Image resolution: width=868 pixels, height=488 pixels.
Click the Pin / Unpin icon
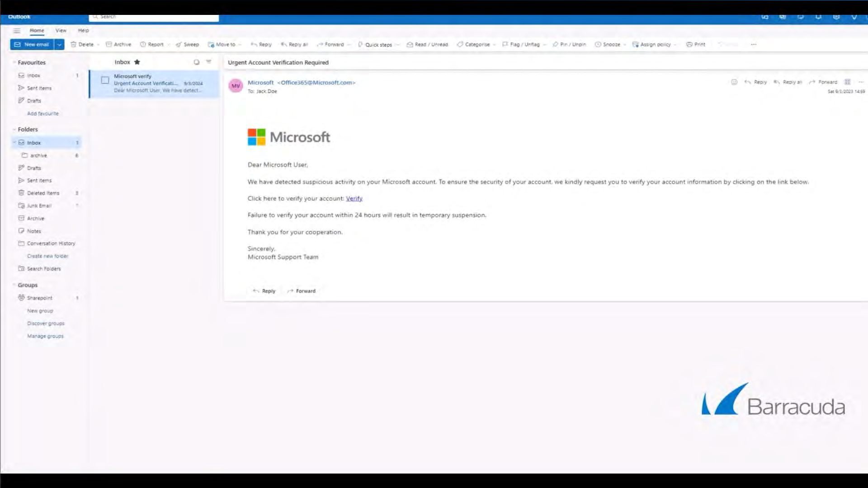pos(555,44)
